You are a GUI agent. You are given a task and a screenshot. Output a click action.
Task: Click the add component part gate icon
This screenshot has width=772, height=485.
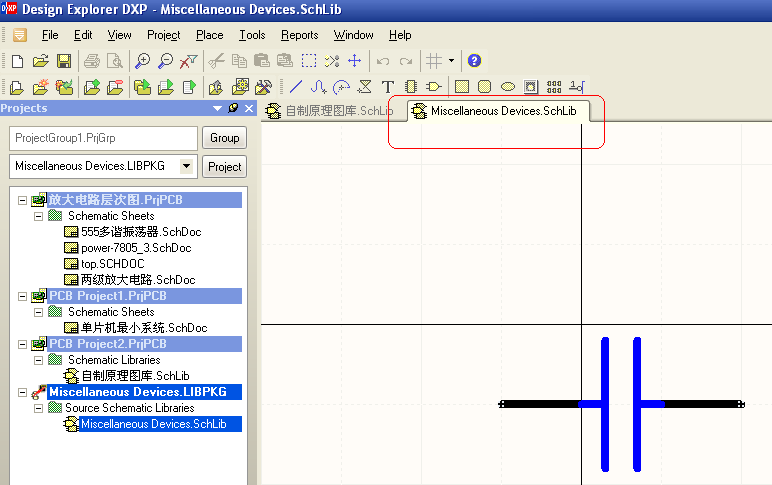[433, 87]
